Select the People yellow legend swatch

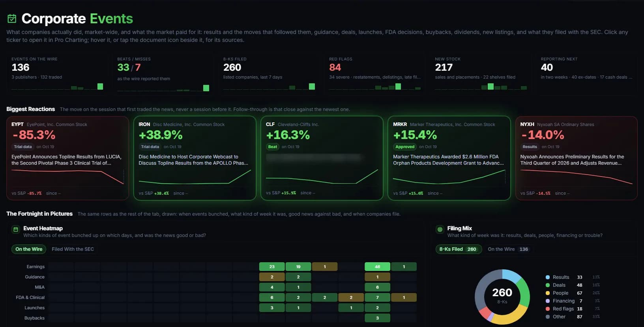tap(548, 293)
